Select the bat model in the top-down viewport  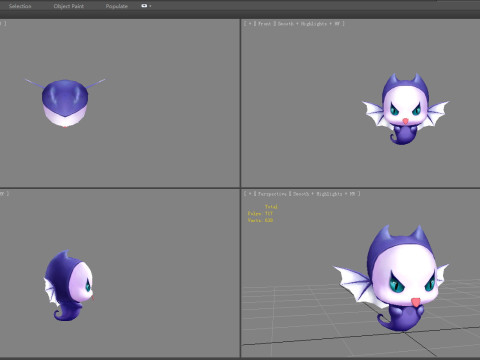click(x=65, y=103)
